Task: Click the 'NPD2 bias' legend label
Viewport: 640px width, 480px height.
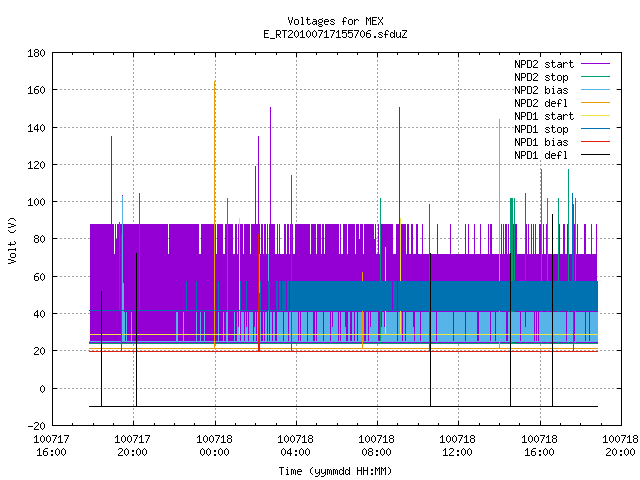Action: click(x=541, y=90)
